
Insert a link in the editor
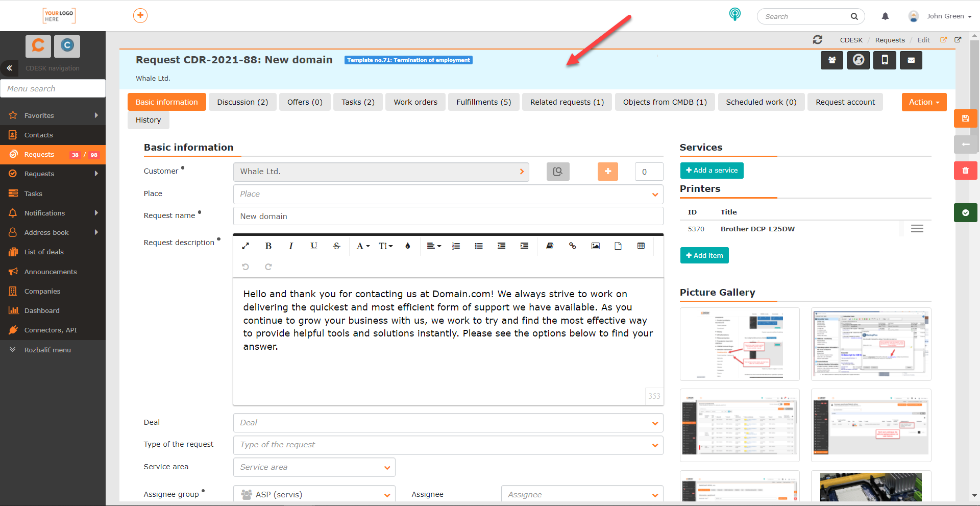click(x=573, y=246)
